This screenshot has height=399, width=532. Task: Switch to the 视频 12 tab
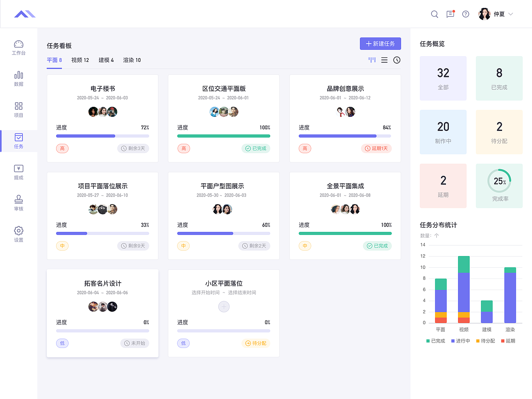click(80, 60)
